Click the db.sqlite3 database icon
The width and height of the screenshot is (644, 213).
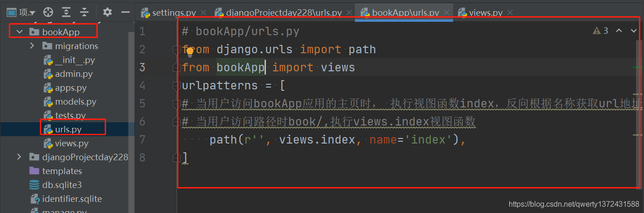[x=34, y=185]
